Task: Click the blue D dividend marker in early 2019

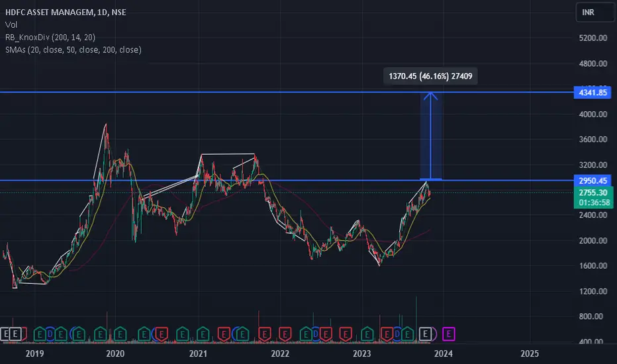Action: click(x=50, y=334)
